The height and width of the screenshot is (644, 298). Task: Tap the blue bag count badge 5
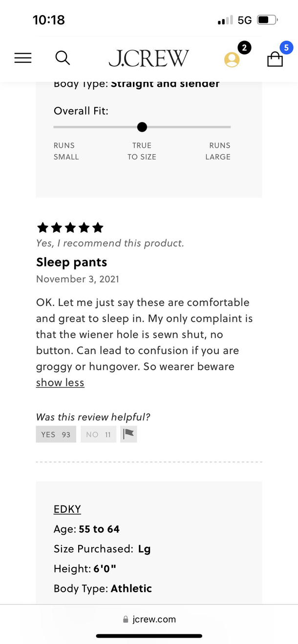point(286,48)
